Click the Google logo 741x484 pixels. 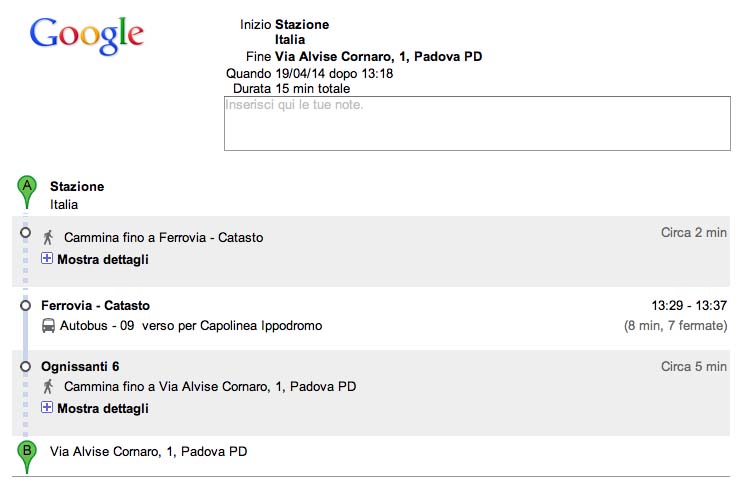[x=86, y=35]
